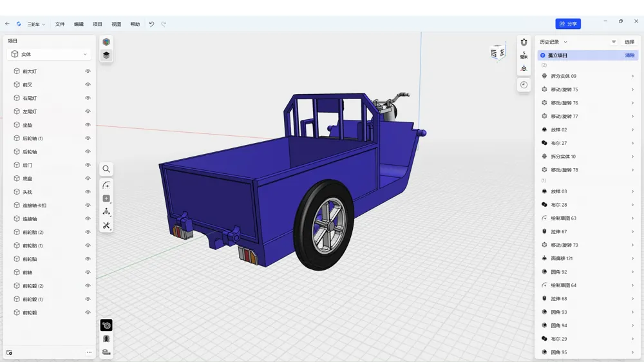Click the blue 孤立项目 circle icon

tap(542, 55)
